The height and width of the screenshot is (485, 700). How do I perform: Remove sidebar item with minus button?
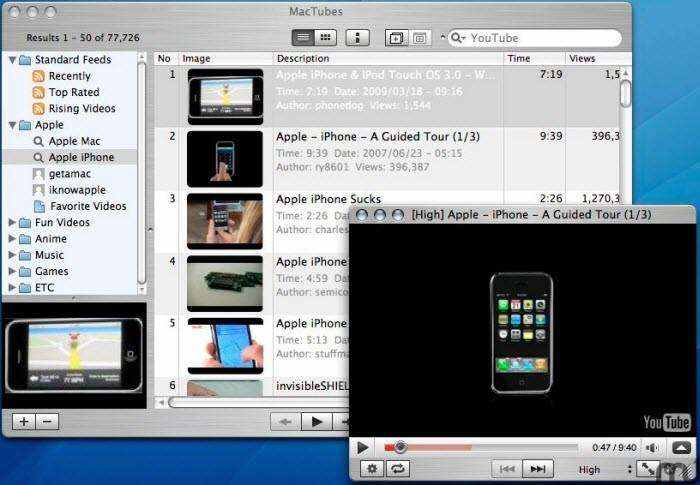tap(47, 421)
